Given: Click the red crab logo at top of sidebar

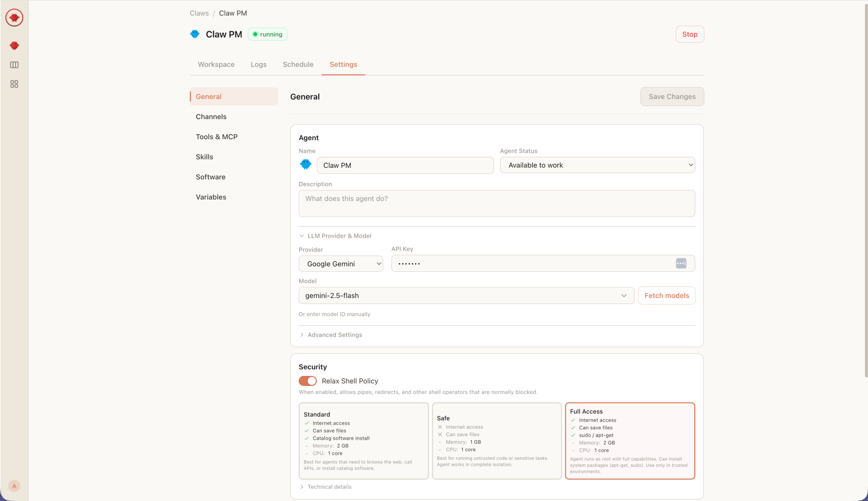Looking at the screenshot, I should coord(14,18).
